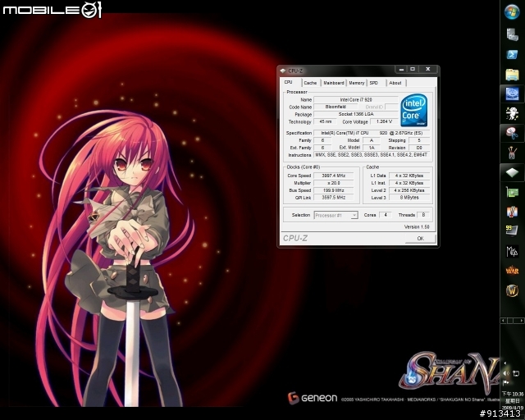Click the Bus Speed value '199.9 MHz'
Image resolution: width=525 pixels, height=420 pixels.
pyautogui.click(x=334, y=190)
